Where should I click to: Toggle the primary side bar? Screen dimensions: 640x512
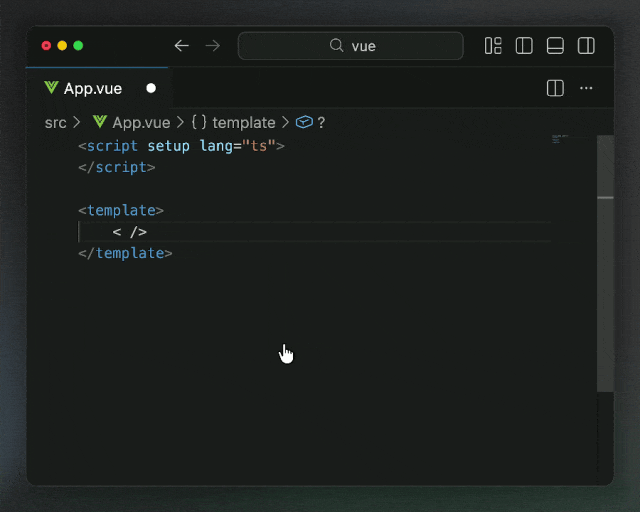[524, 46]
